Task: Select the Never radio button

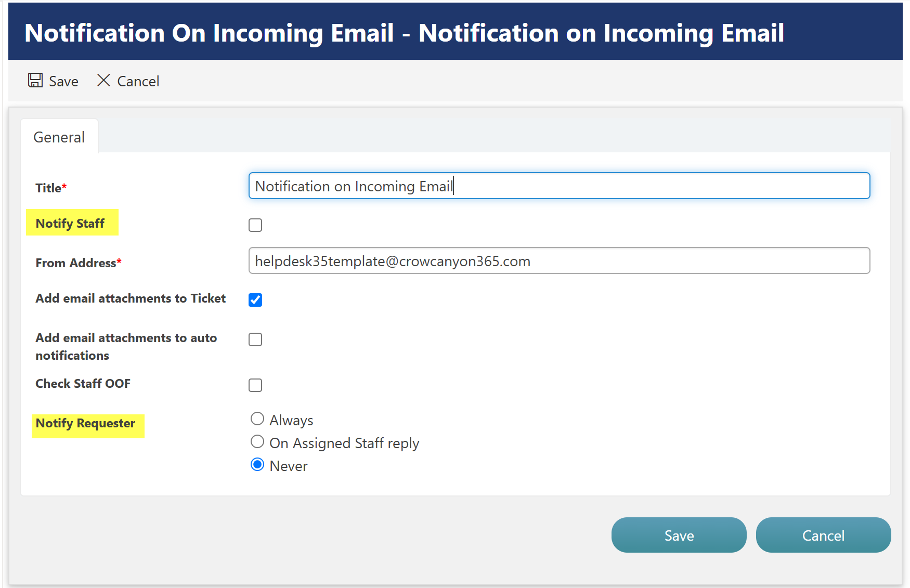Action: click(257, 465)
